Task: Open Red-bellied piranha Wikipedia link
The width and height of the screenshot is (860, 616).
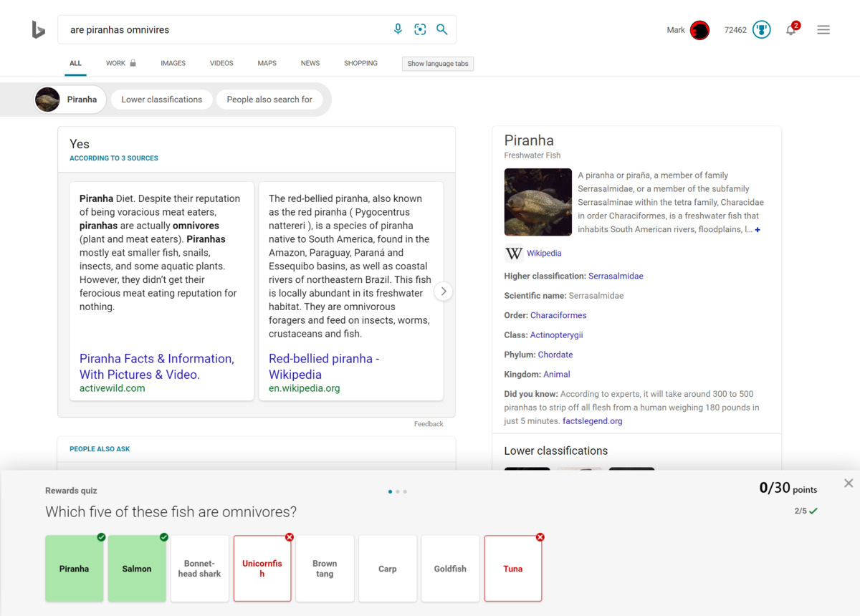Action: [x=324, y=366]
